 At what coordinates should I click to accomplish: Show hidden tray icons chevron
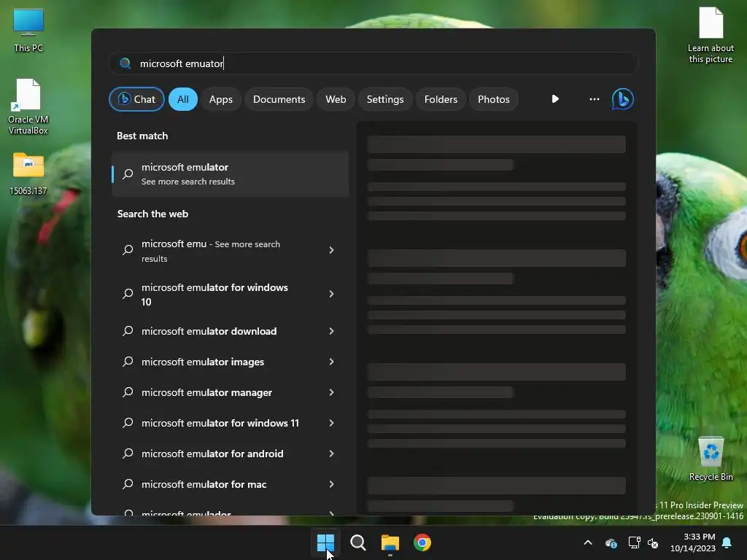click(x=588, y=542)
